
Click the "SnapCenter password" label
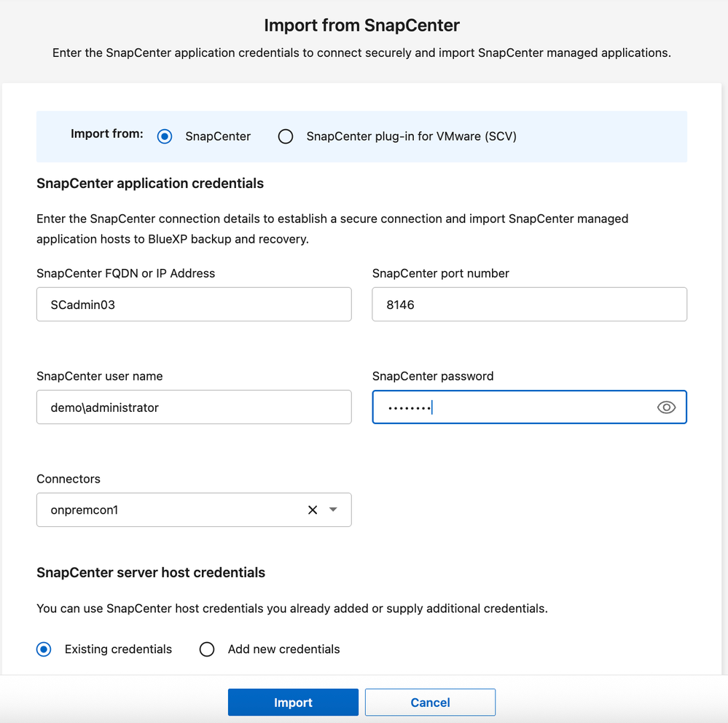click(x=433, y=376)
